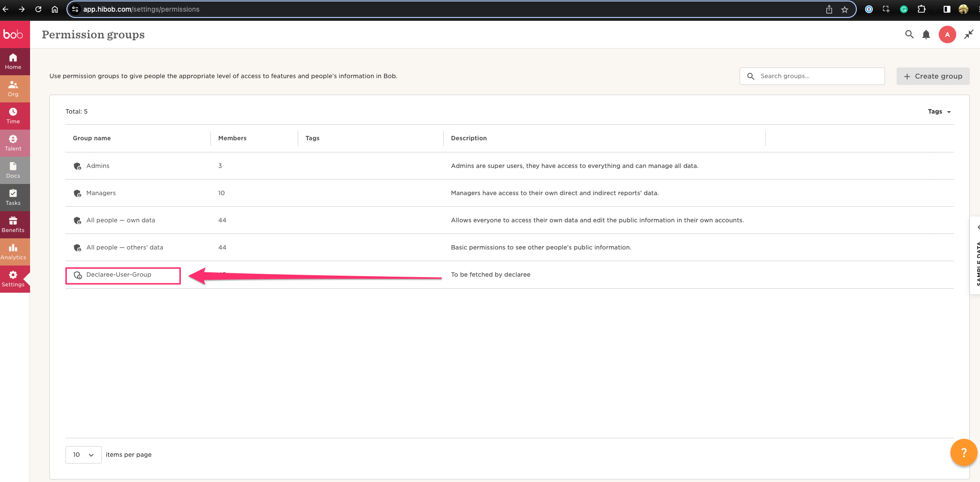980x482 pixels.
Task: Open the Admins permission group
Action: pyautogui.click(x=98, y=166)
